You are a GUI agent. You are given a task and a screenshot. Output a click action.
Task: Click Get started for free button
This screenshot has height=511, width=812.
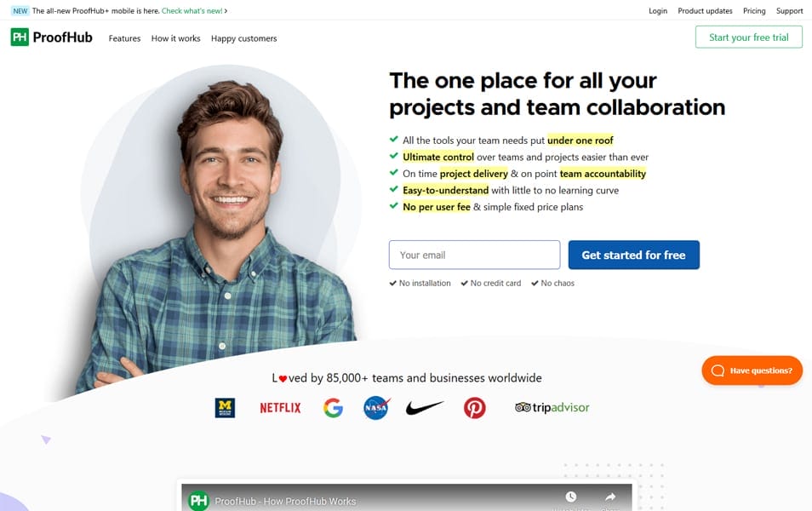633,255
